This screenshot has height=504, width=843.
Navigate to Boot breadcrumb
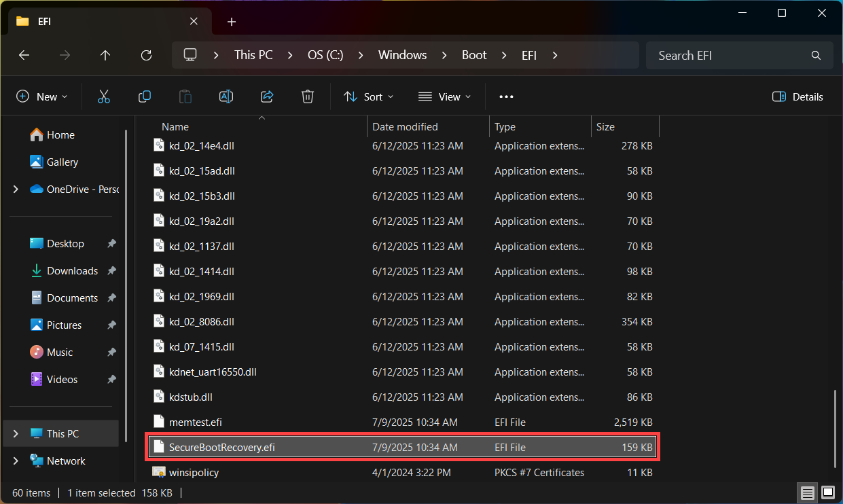coord(474,56)
